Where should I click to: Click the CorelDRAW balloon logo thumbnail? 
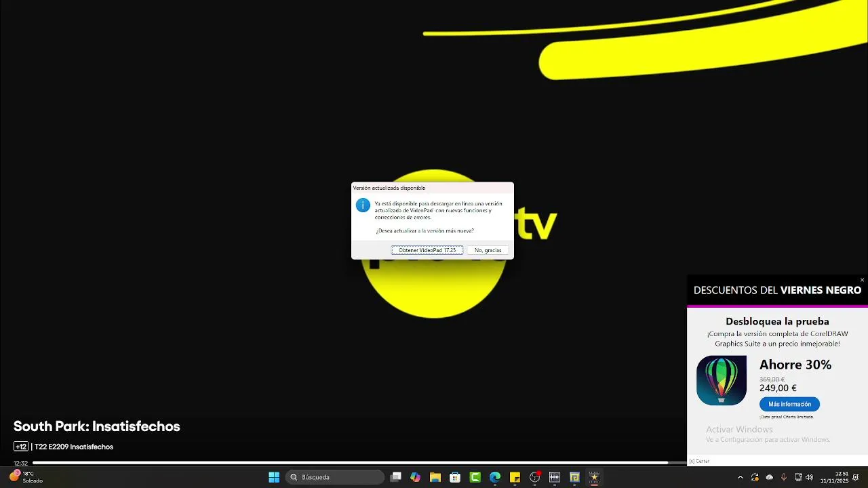[722, 380]
